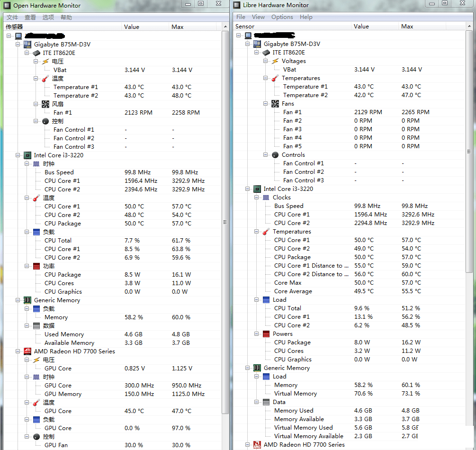The image size is (476, 450).
Task: Click the clock waveform icon beside 时钟 under Intel Core i3-3220
Action: (x=36, y=164)
